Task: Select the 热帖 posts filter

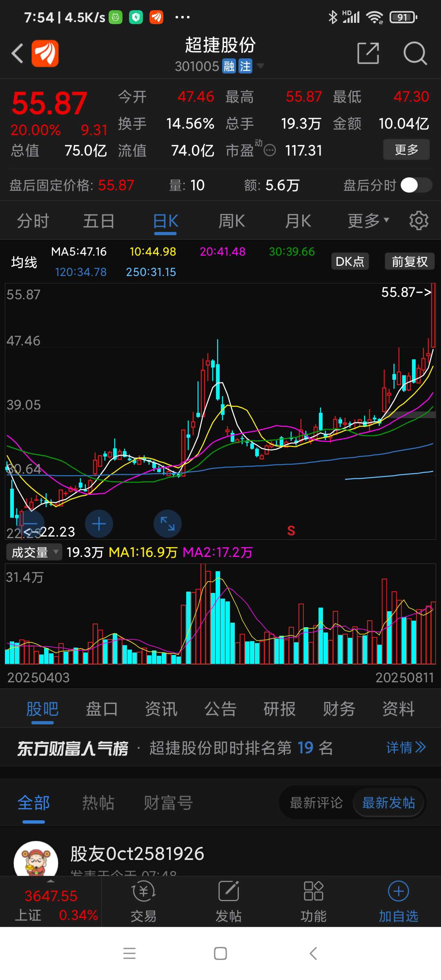Action: [x=98, y=803]
